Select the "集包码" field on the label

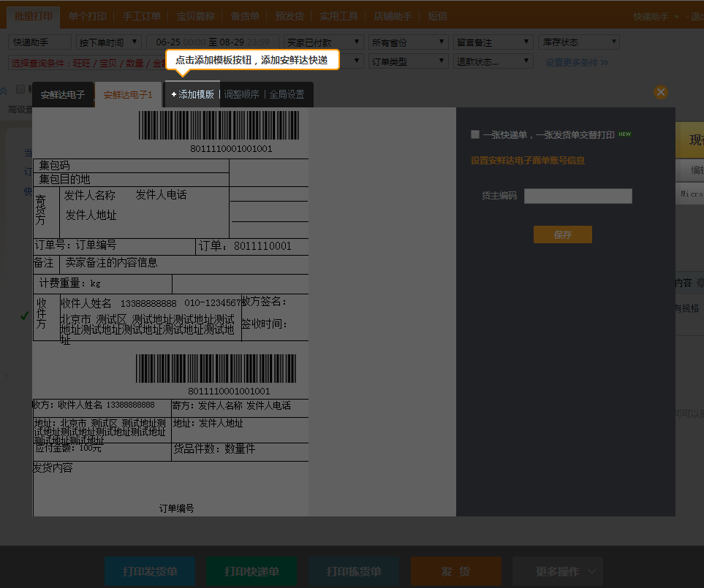coord(54,166)
